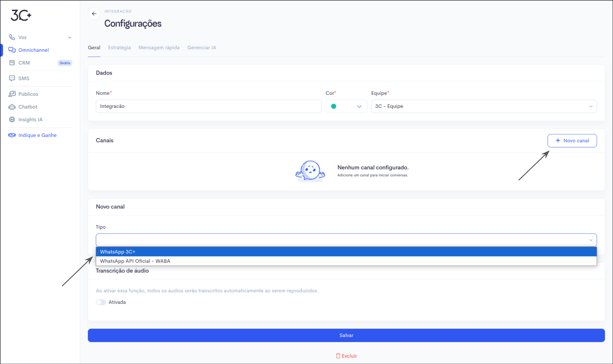
Task: Click the Tipo dropdown chevron
Action: (x=591, y=240)
